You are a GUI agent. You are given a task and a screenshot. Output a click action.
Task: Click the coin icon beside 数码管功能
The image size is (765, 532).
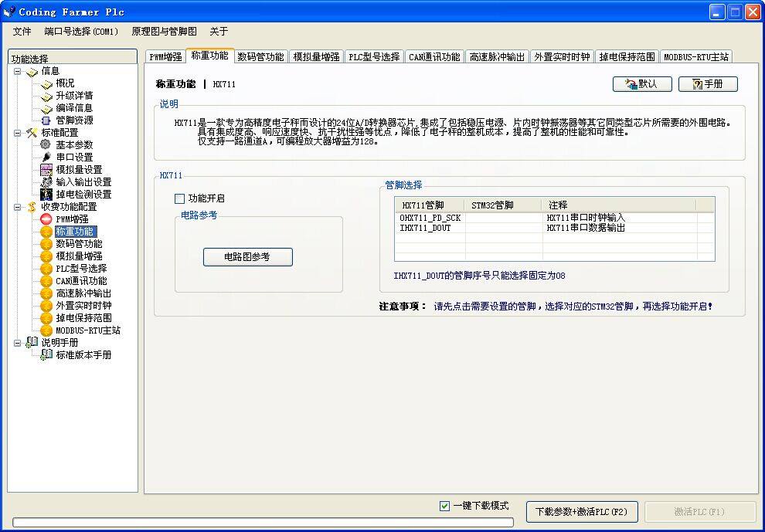(46, 244)
